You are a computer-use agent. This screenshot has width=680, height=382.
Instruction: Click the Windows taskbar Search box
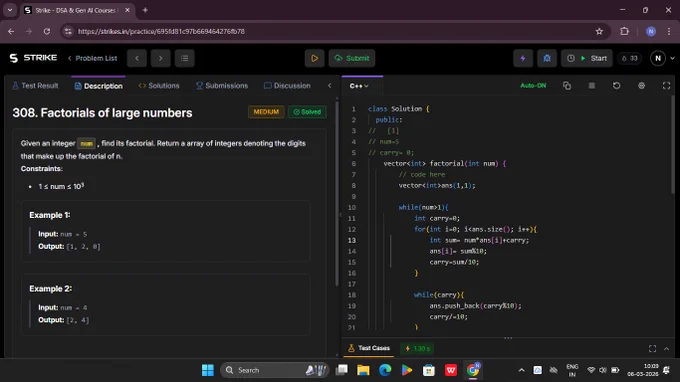275,370
